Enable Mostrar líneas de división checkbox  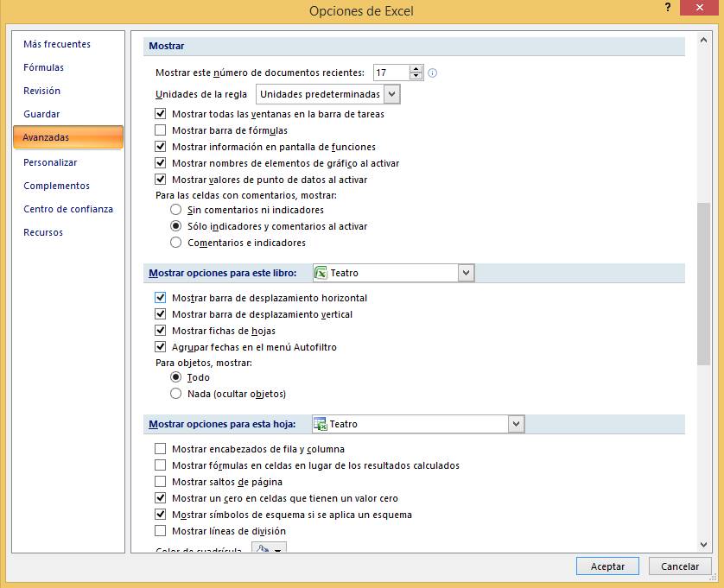160,531
